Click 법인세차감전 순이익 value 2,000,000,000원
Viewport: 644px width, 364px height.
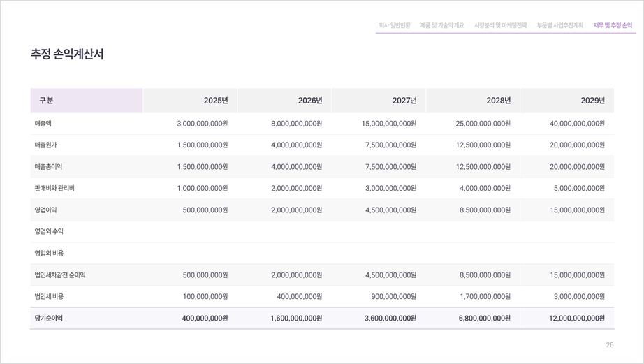[297, 275]
